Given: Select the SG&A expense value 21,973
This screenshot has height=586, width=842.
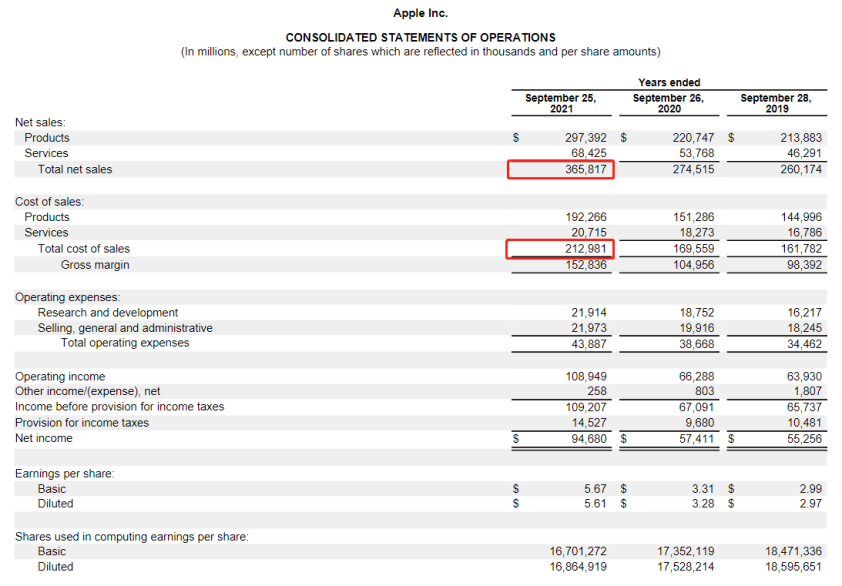Looking at the screenshot, I should (589, 328).
